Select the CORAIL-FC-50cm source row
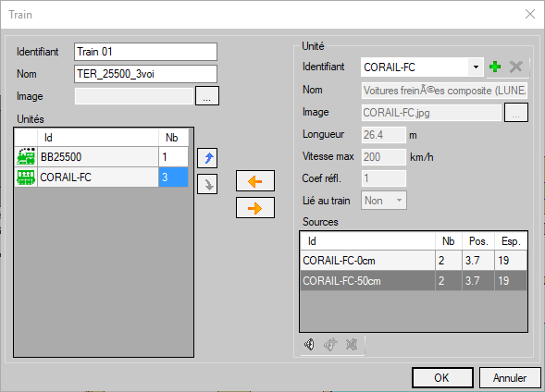The width and height of the screenshot is (545, 392). click(x=414, y=280)
